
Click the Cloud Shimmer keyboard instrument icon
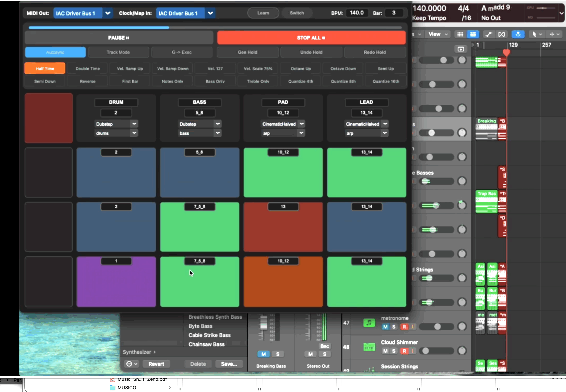point(369,347)
